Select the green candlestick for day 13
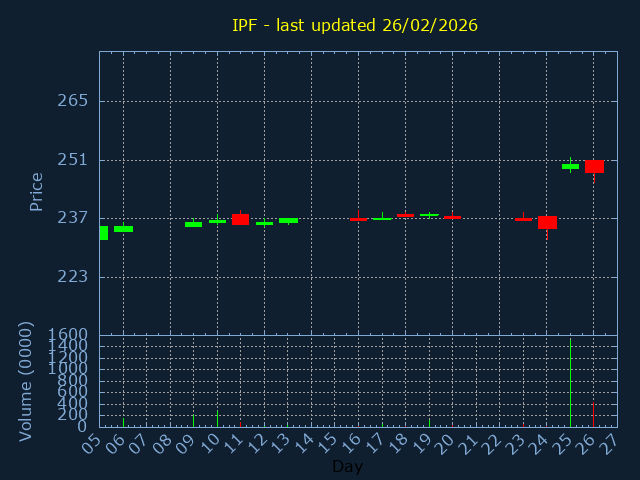 288,220
